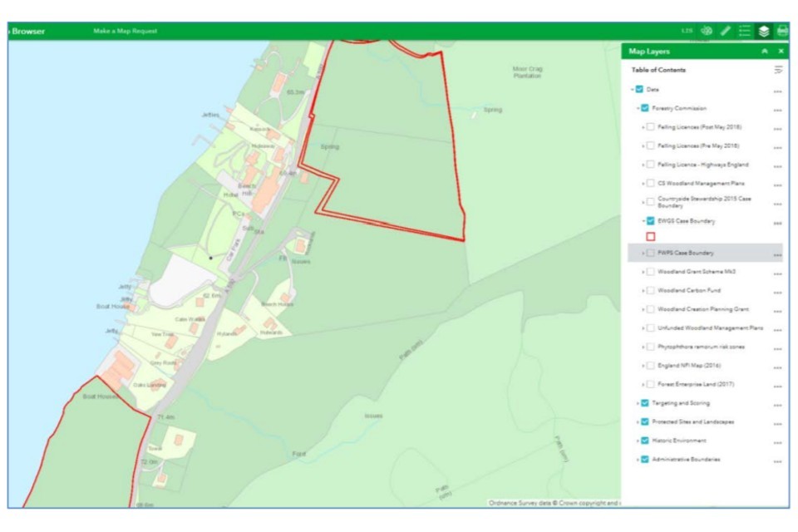Open the LIS tool in header
This screenshot has width=798, height=532.
[x=687, y=31]
